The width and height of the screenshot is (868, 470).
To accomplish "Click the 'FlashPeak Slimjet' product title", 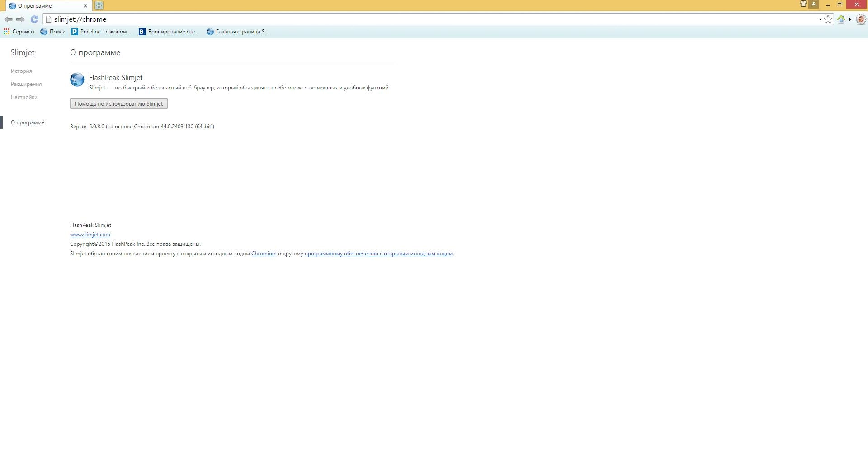I will (116, 78).
